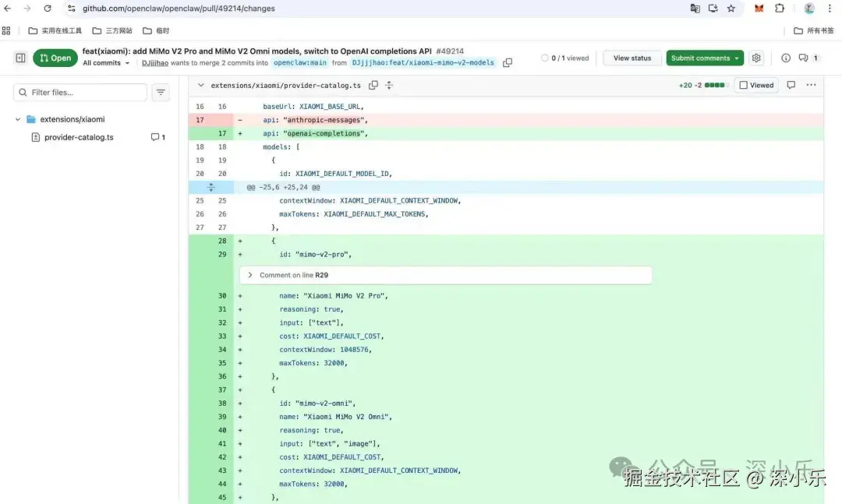
Task: Open the file filter options icon
Action: (161, 93)
